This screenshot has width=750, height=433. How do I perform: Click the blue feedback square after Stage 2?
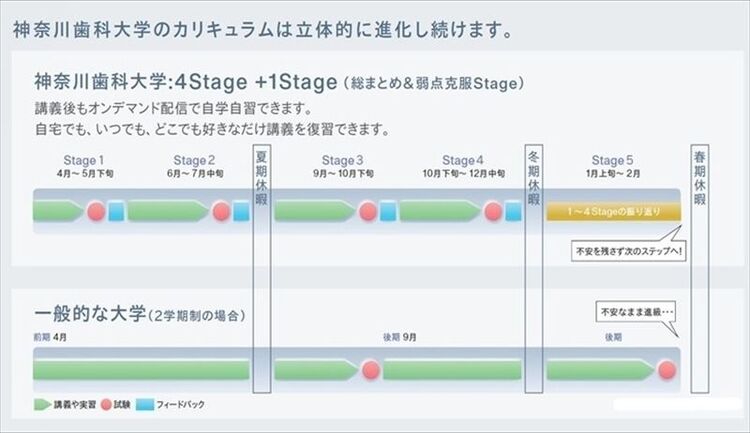(241, 211)
